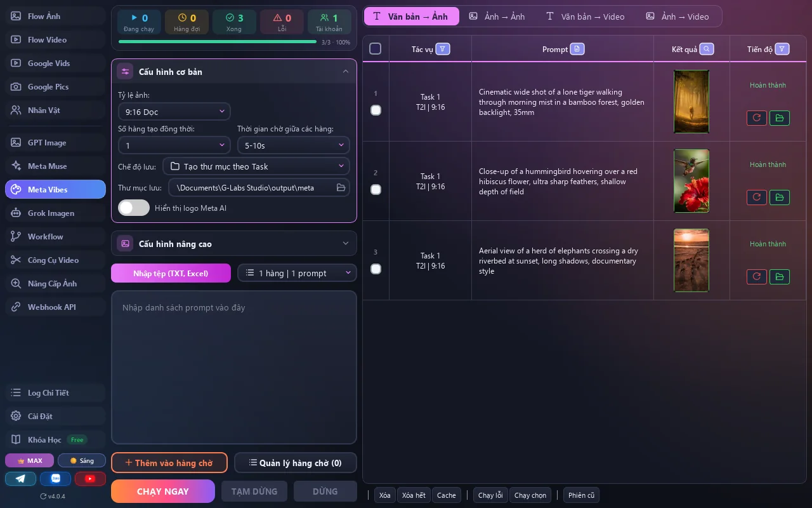Open output folder icon for hummingbird row
This screenshot has width=812, height=508.
coord(780,197)
